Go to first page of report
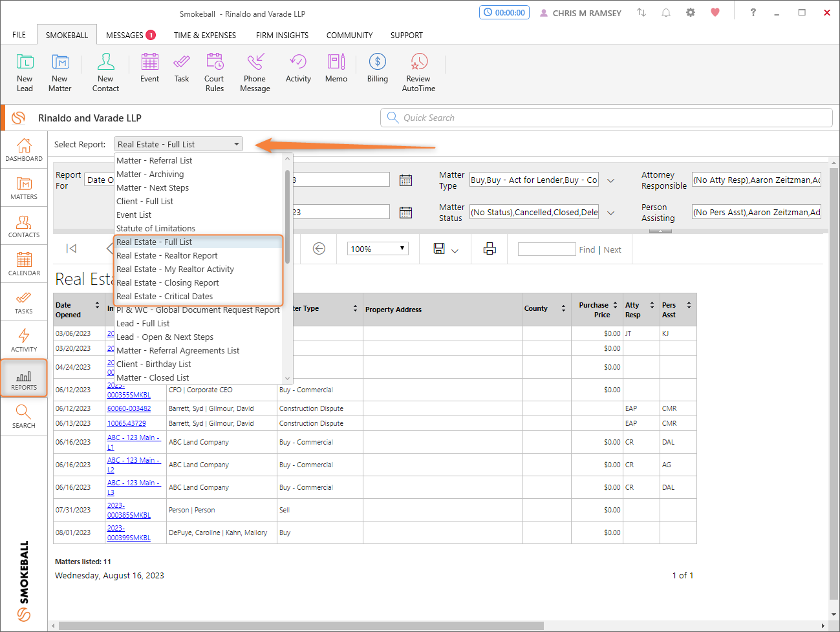Viewport: 840px width, 632px height. point(72,249)
